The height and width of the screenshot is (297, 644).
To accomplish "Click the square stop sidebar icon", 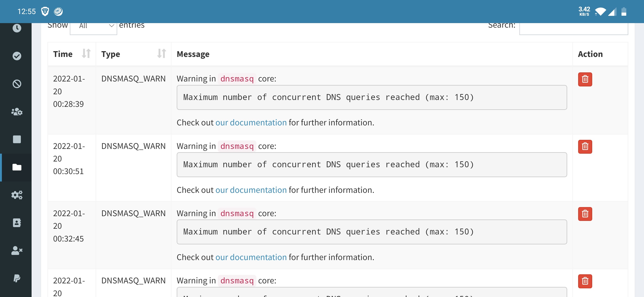I will point(17,139).
